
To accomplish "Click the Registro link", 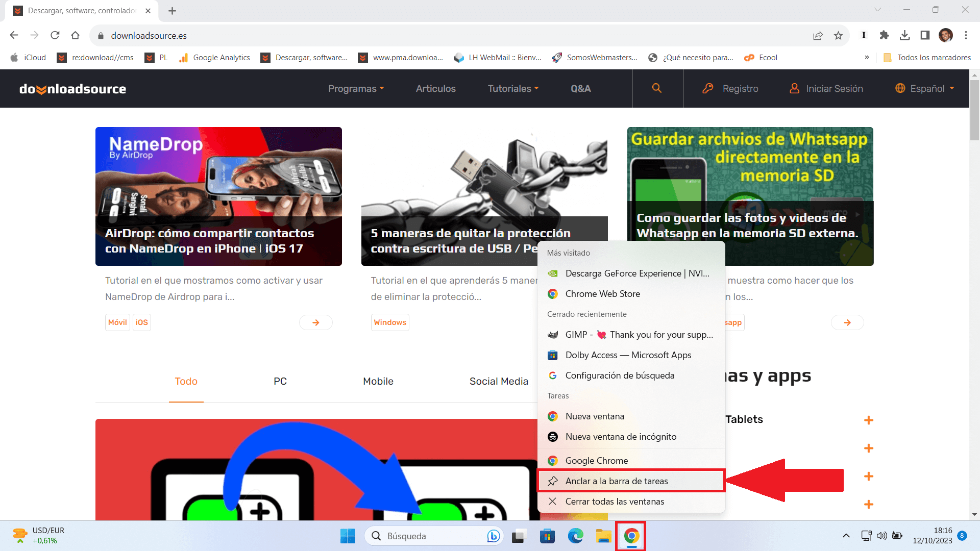I will 730,88.
